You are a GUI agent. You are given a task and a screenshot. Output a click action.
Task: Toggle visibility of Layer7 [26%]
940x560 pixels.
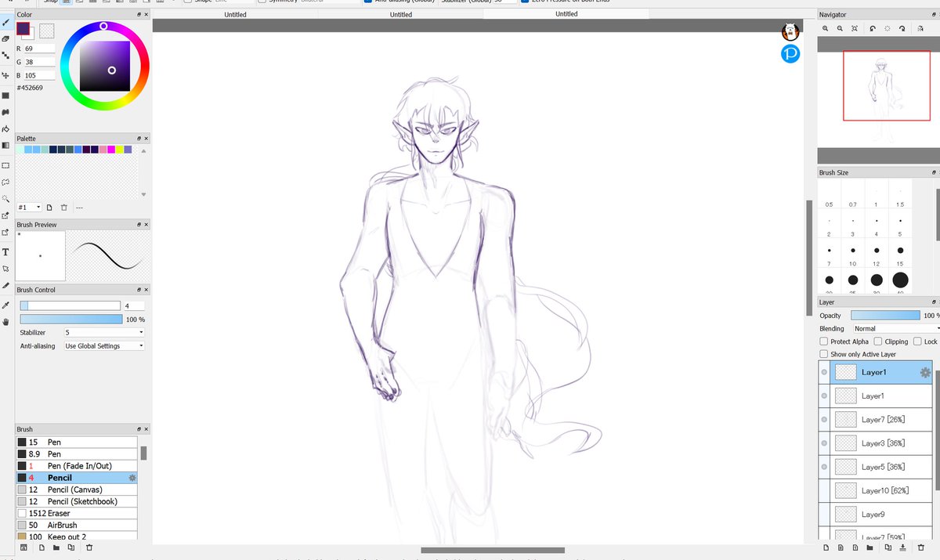pos(824,420)
